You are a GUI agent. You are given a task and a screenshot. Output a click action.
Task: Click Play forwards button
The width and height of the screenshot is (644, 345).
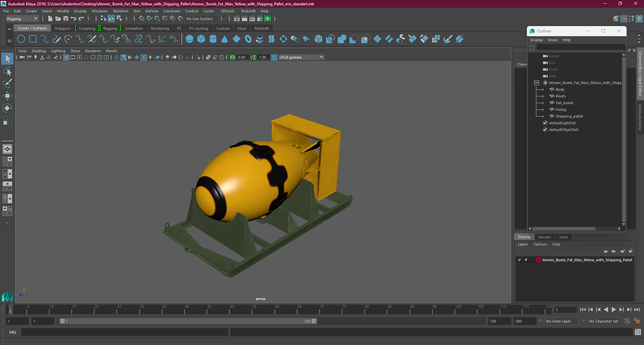point(614,310)
